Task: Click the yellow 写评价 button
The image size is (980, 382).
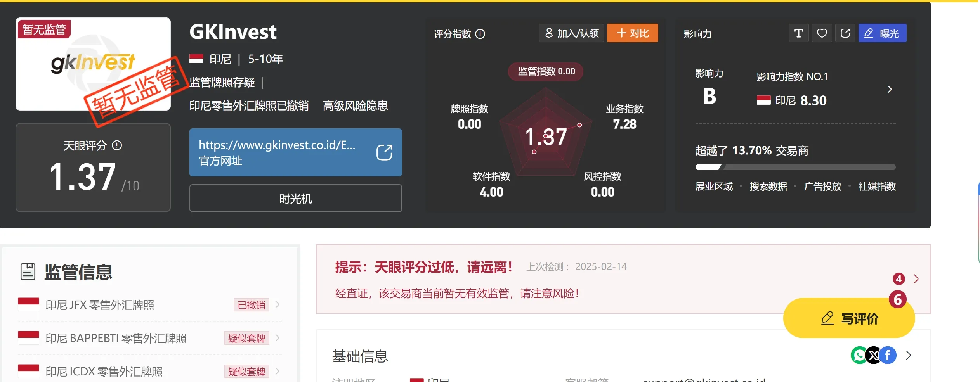Action: pos(849,318)
